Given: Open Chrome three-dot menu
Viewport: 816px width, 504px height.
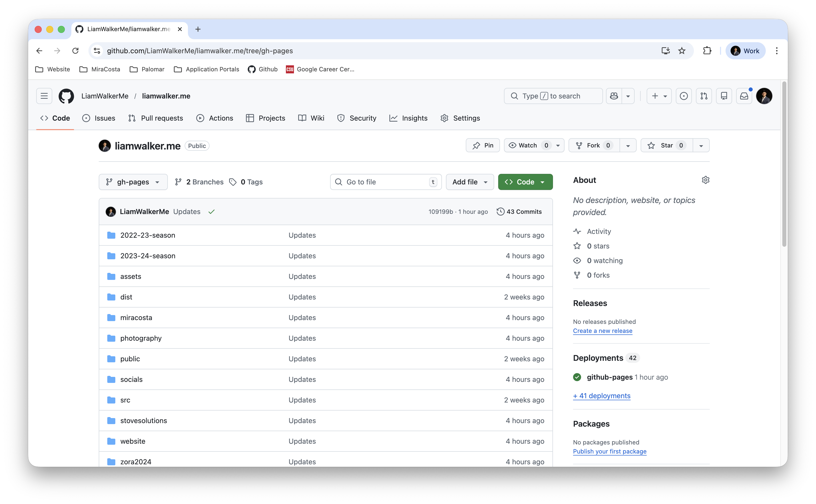Looking at the screenshot, I should pos(776,51).
